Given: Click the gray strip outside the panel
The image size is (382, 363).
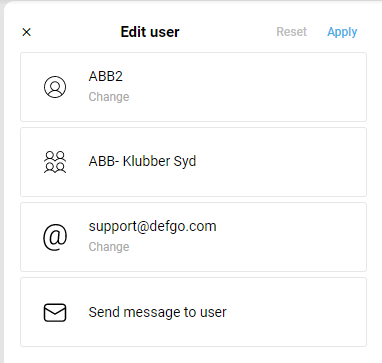Looking at the screenshot, I should pos(2,182).
